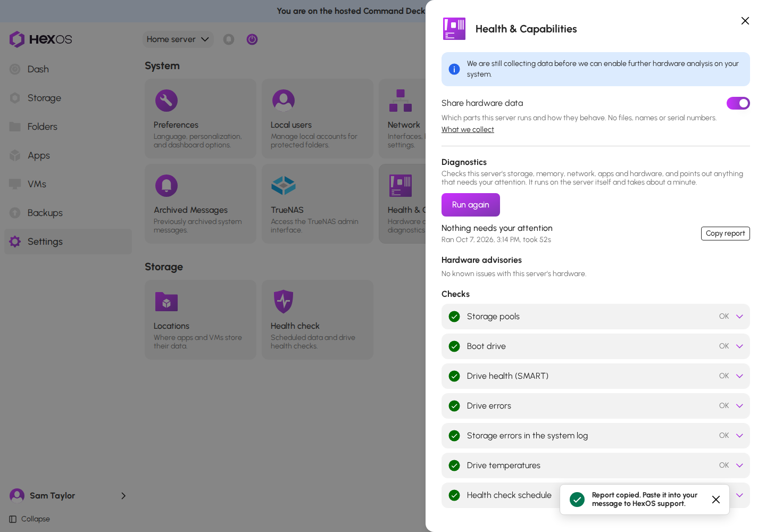Close the Health & Capabilities panel
The height and width of the screenshot is (532, 766).
click(x=745, y=21)
